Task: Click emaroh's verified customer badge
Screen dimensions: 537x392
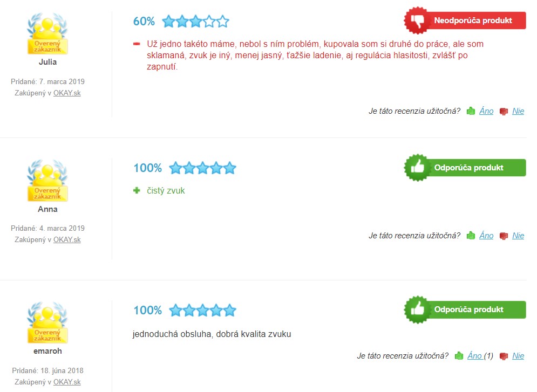Action: click(x=47, y=322)
